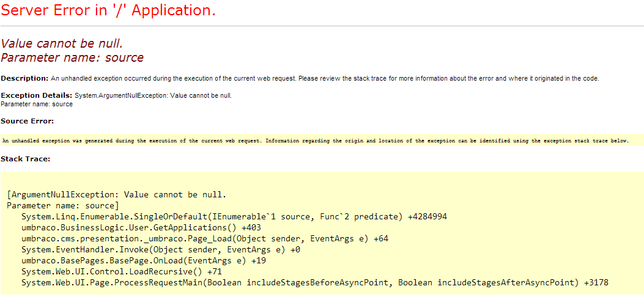The height and width of the screenshot is (300, 644).
Task: Click the 'umbraco.BusinessLogic.User.GetApplications() +403' line
Action: [x=141, y=227]
